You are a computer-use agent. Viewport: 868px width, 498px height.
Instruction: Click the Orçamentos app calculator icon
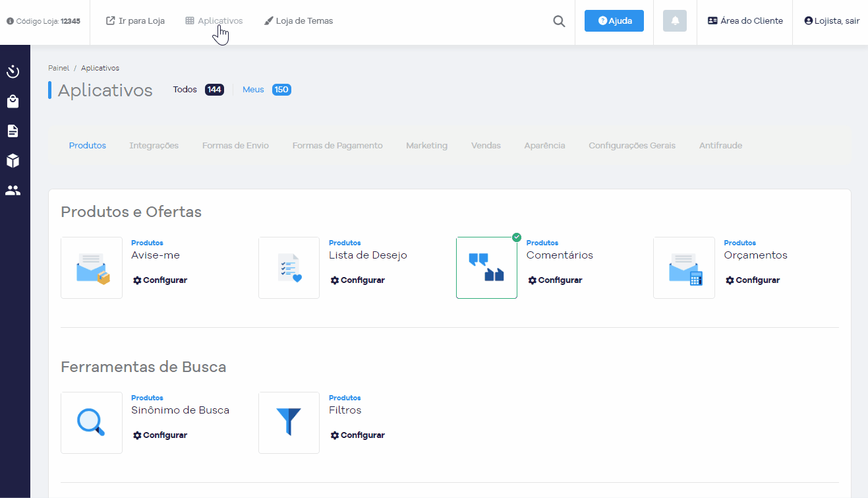point(684,268)
